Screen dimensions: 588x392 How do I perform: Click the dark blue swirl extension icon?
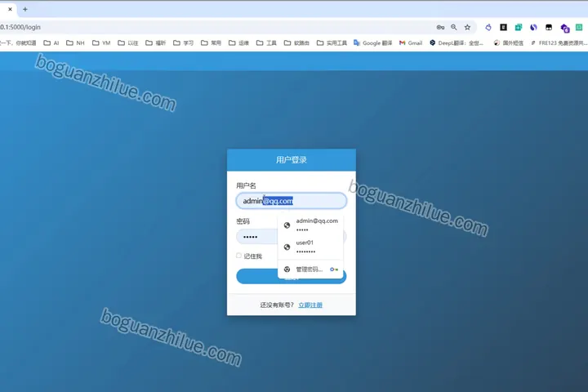533,27
